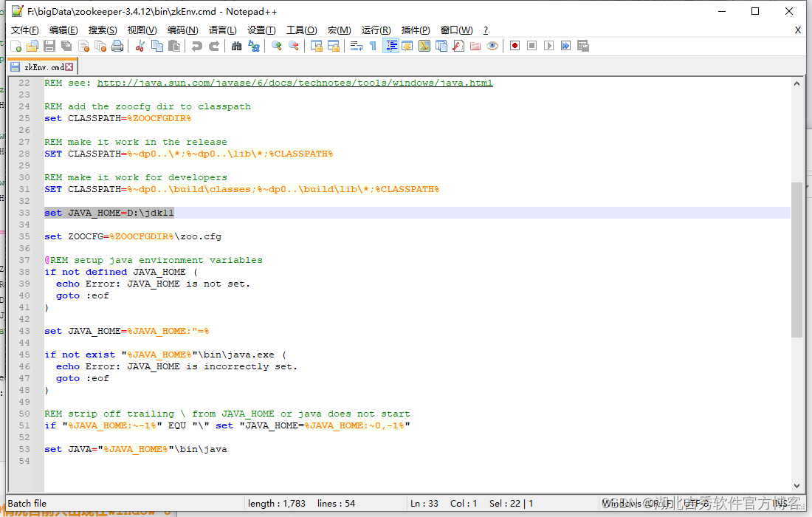Toggle word wrap
The image size is (812, 517).
click(356, 46)
